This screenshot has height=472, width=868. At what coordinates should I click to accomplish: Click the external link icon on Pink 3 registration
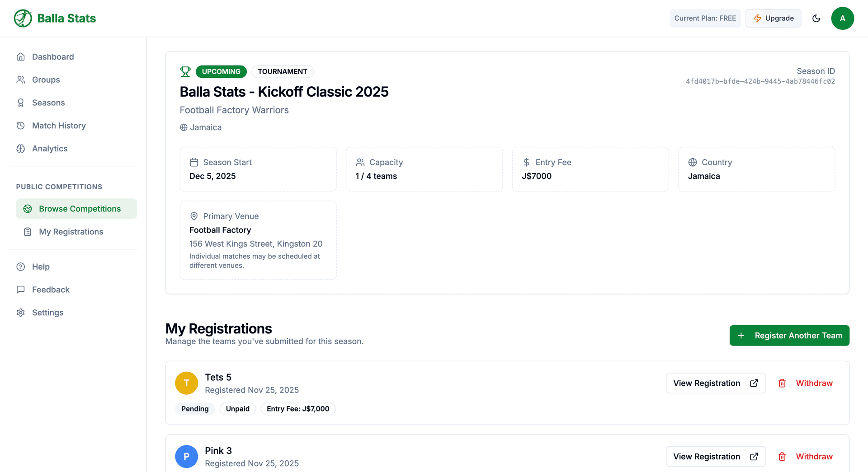click(x=754, y=457)
